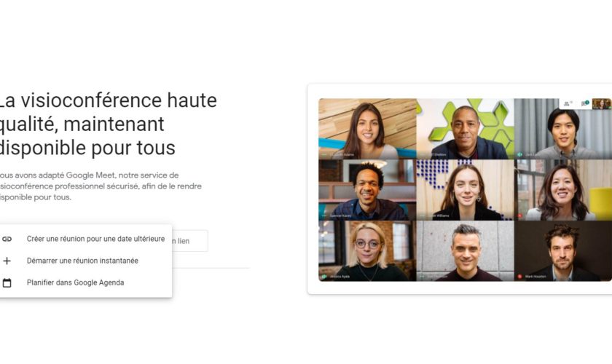Viewport: 612px width, 364px height.
Task: Select the video tile with gray curtains
Action: pyautogui.click(x=562, y=128)
